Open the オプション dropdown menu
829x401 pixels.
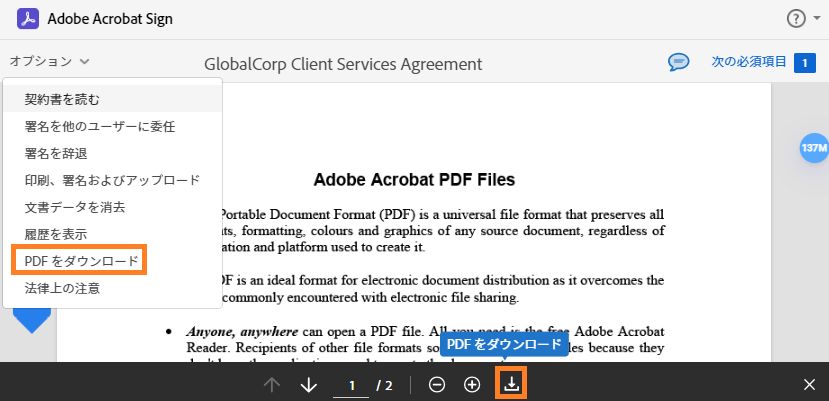click(49, 61)
